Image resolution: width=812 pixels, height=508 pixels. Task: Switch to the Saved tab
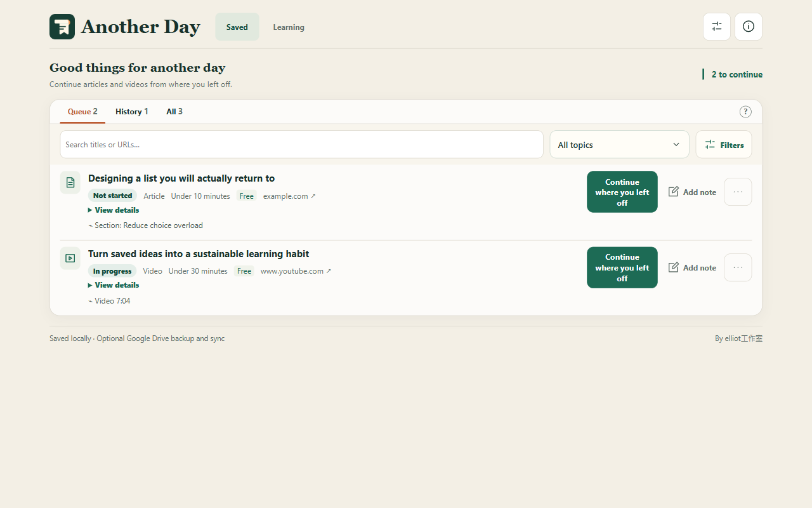237,27
